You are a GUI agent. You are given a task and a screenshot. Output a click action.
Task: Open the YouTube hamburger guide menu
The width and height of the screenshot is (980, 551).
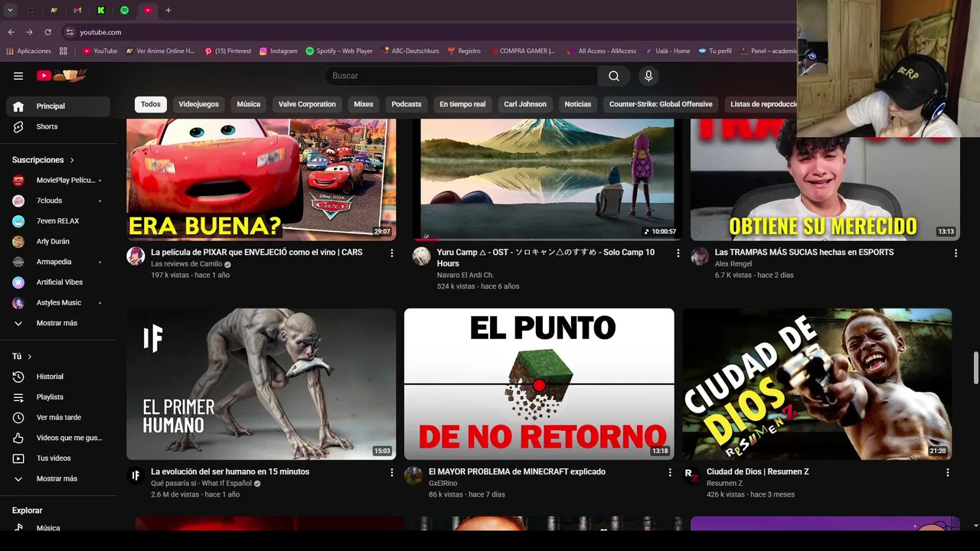pyautogui.click(x=18, y=76)
